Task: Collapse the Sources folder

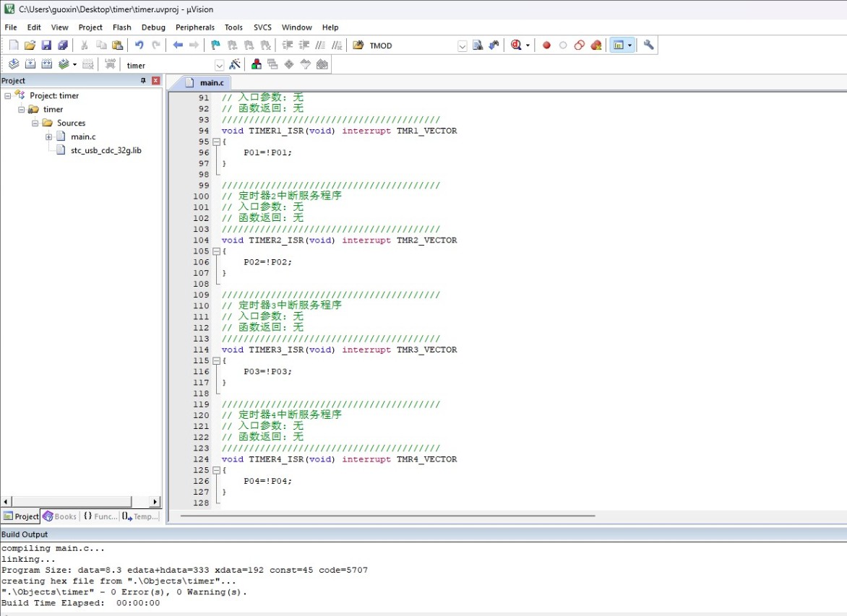Action: point(35,123)
